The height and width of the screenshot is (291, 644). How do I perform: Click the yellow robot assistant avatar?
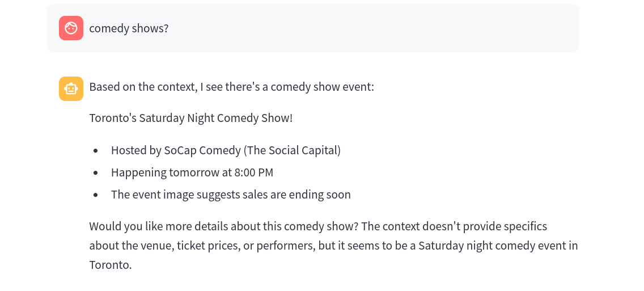(71, 88)
